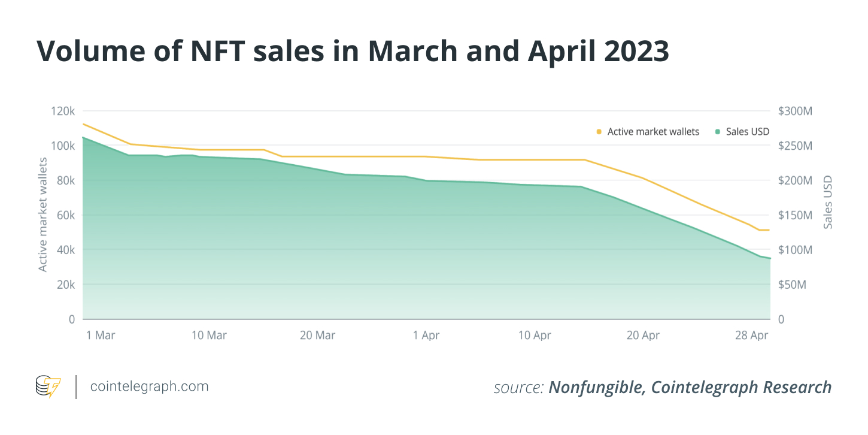Toggle the Active market wallets legend label
The height and width of the screenshot is (435, 868).
[x=653, y=132]
